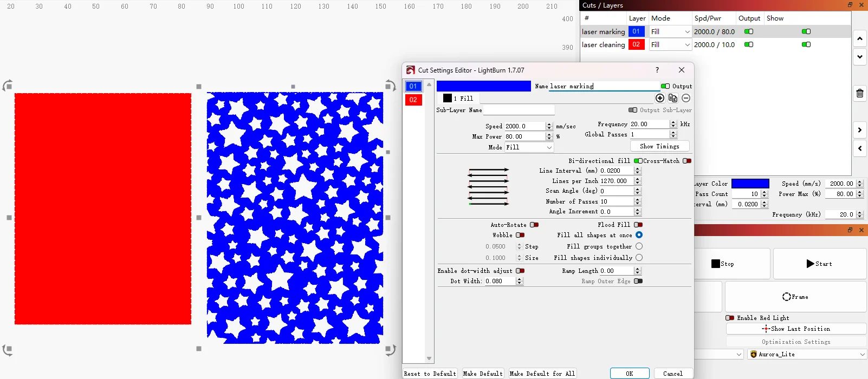The image size is (868, 379).
Task: Click the help question mark in Cut Settings Editor
Action: 657,70
